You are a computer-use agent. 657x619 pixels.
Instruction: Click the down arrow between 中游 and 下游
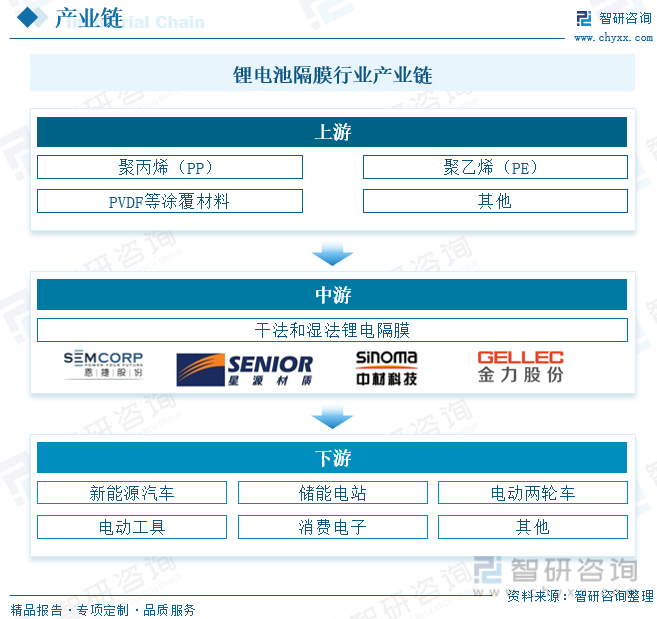tap(332, 417)
